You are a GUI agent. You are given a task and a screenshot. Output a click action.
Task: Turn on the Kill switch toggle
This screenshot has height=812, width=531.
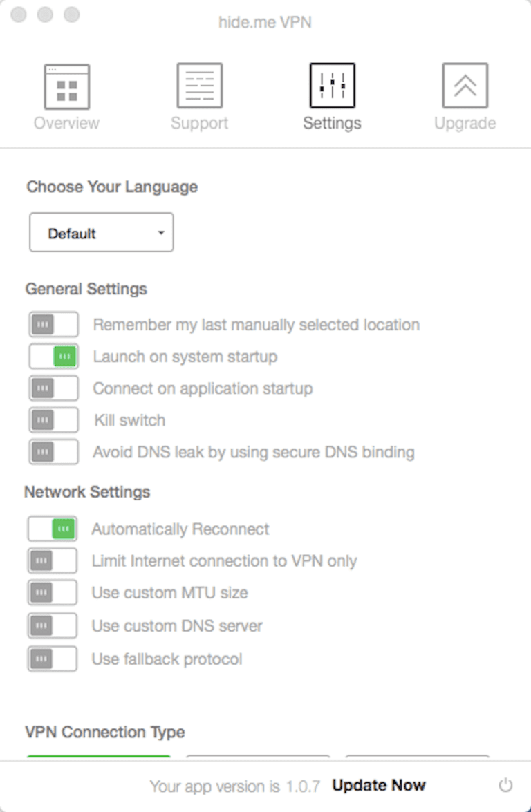tap(53, 420)
